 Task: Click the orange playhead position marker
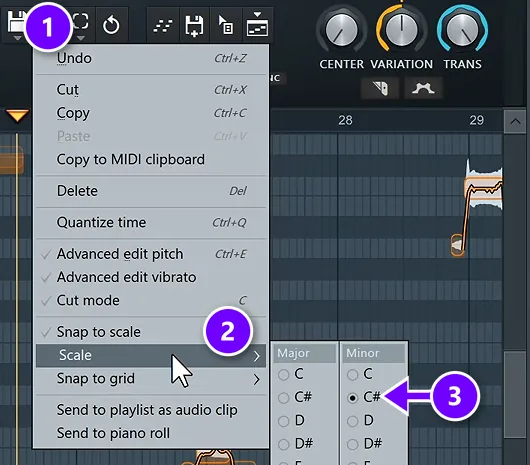(17, 116)
